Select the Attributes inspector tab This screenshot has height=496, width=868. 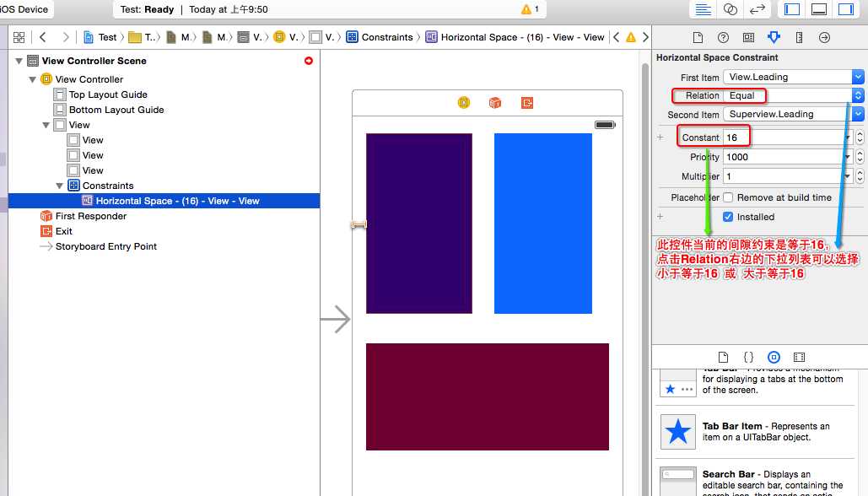[x=774, y=37]
